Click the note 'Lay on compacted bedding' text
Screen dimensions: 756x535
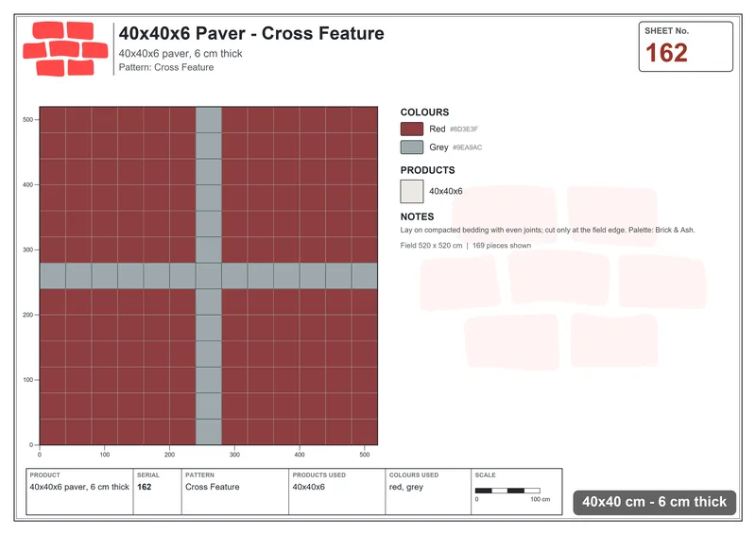[x=547, y=230]
